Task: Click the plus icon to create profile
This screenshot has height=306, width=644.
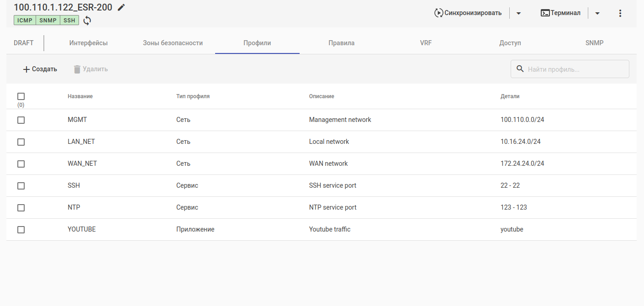Action: 26,69
